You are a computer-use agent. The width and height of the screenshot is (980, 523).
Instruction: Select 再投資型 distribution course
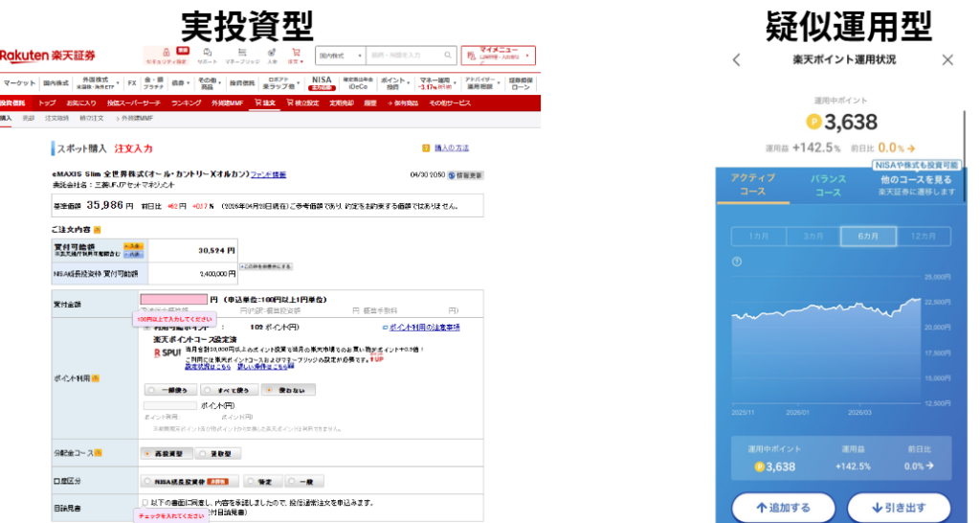point(166,454)
